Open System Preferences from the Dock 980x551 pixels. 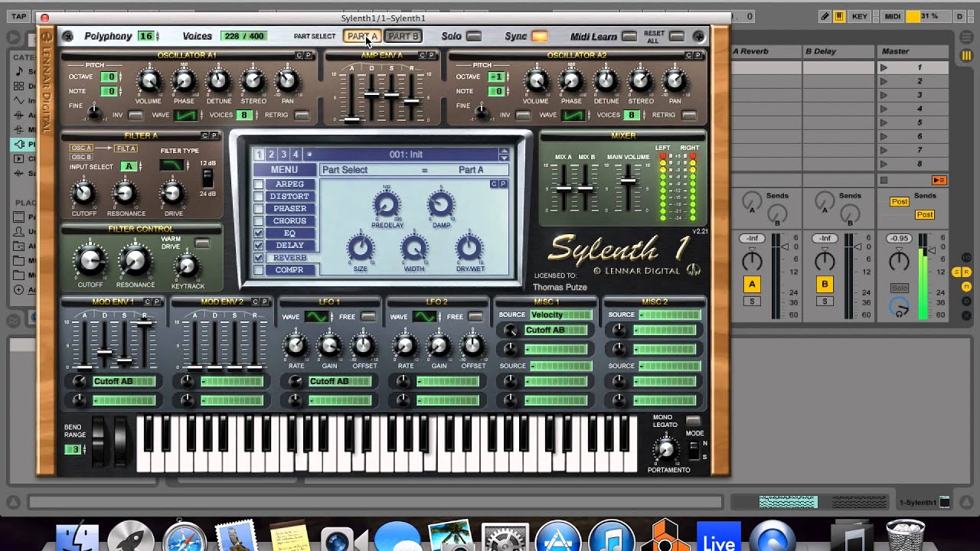click(x=505, y=538)
